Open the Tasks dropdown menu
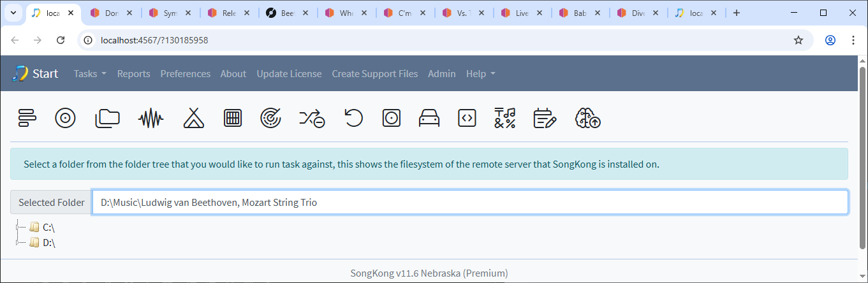Screen dimensions: 868x283 90,73
